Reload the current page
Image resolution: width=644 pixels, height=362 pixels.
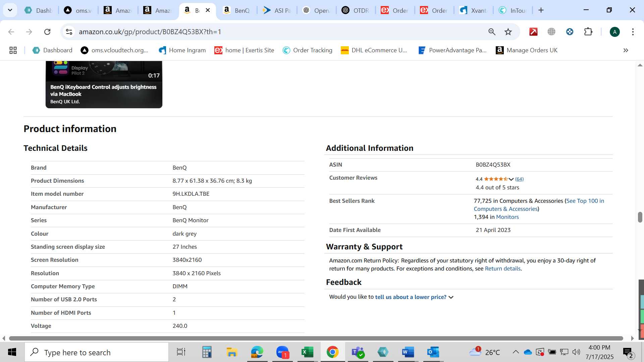pyautogui.click(x=47, y=32)
